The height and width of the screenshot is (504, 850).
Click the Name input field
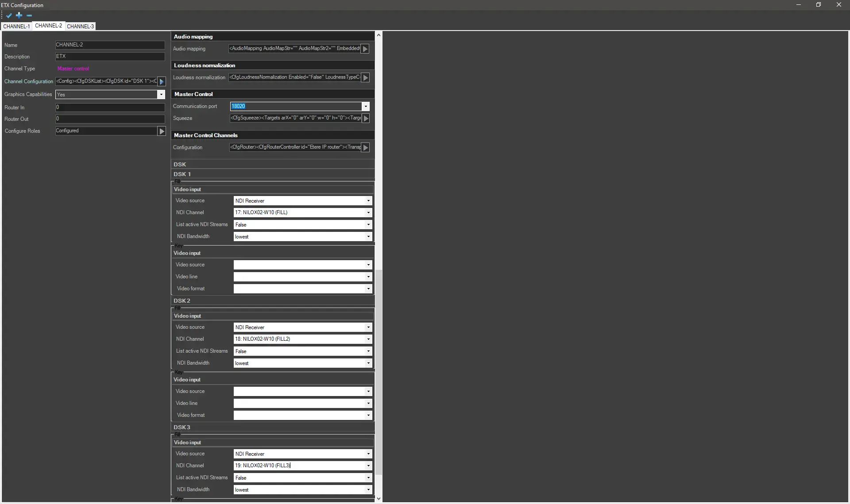click(110, 45)
